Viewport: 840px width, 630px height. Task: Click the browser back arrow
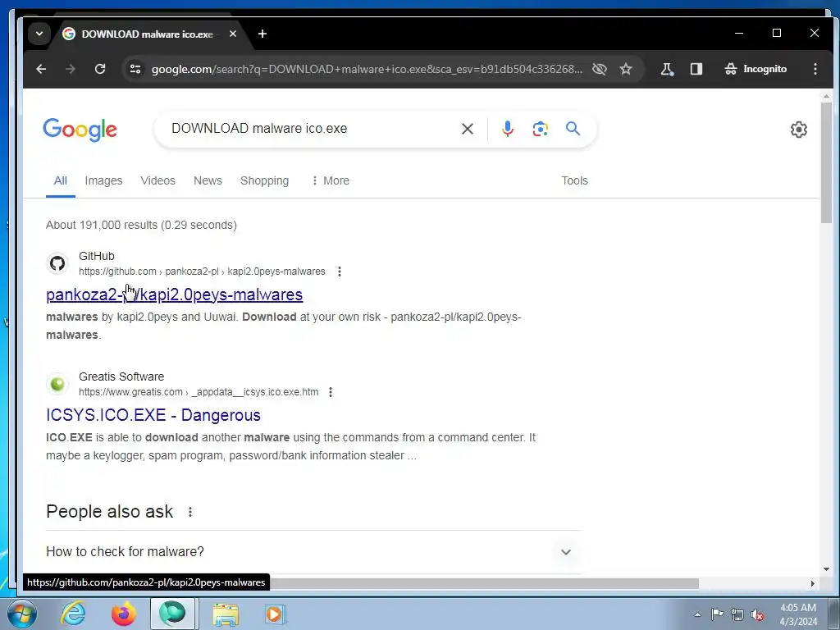click(x=41, y=69)
